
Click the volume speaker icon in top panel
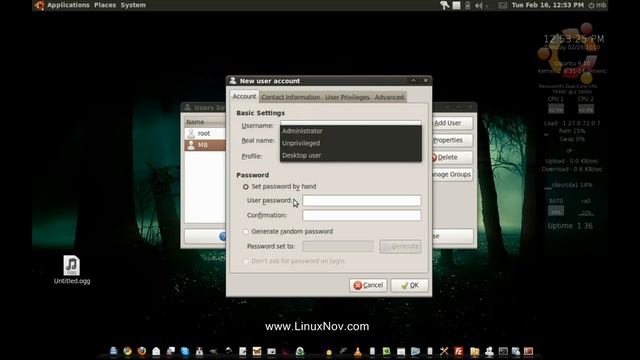click(x=479, y=5)
